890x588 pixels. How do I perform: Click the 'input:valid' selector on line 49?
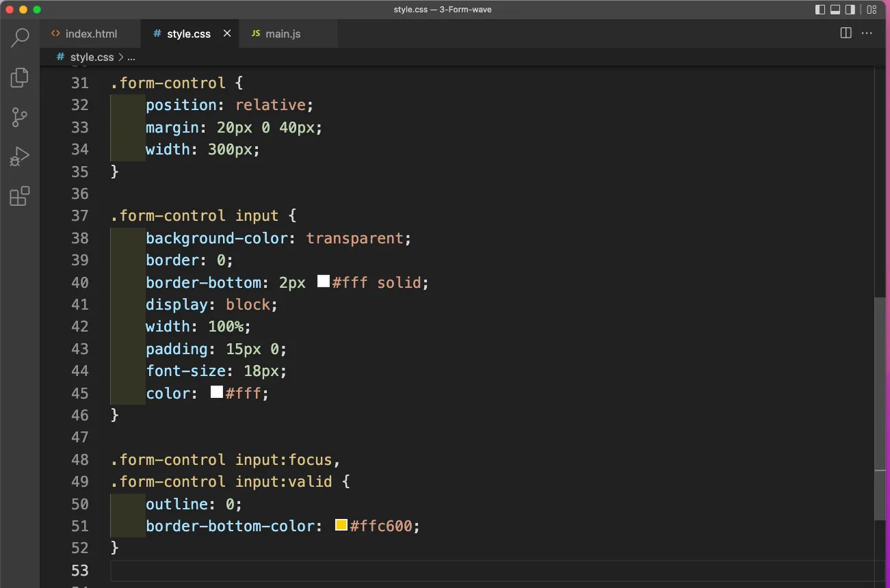click(x=283, y=482)
